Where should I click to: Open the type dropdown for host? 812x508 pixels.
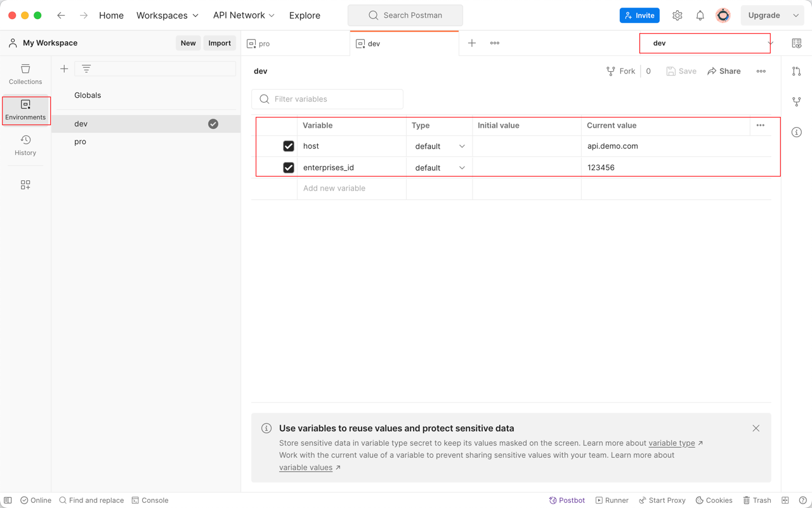(x=440, y=146)
